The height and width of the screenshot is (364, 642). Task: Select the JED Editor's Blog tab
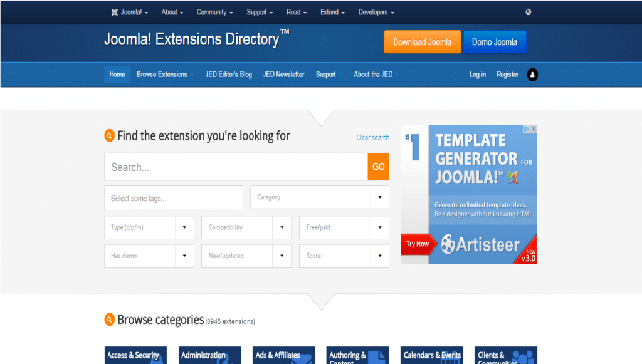click(228, 75)
